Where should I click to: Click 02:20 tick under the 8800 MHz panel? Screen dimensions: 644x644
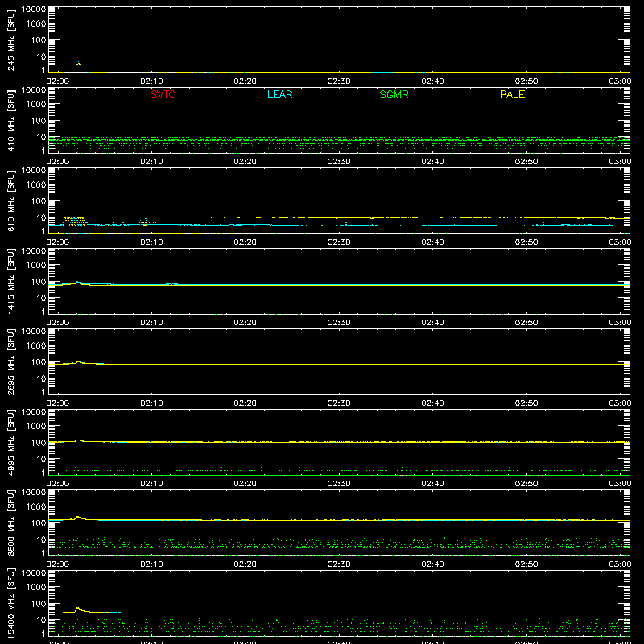pos(246,564)
